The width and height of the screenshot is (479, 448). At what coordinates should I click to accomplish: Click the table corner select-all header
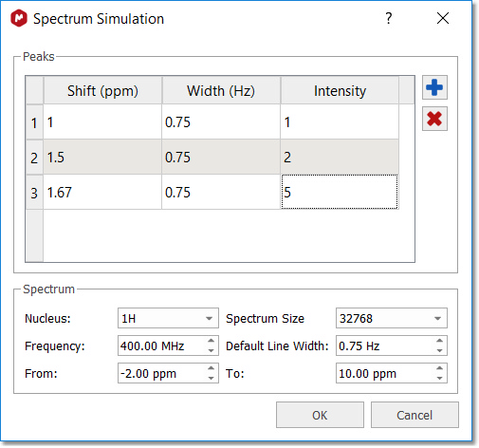pyautogui.click(x=34, y=90)
